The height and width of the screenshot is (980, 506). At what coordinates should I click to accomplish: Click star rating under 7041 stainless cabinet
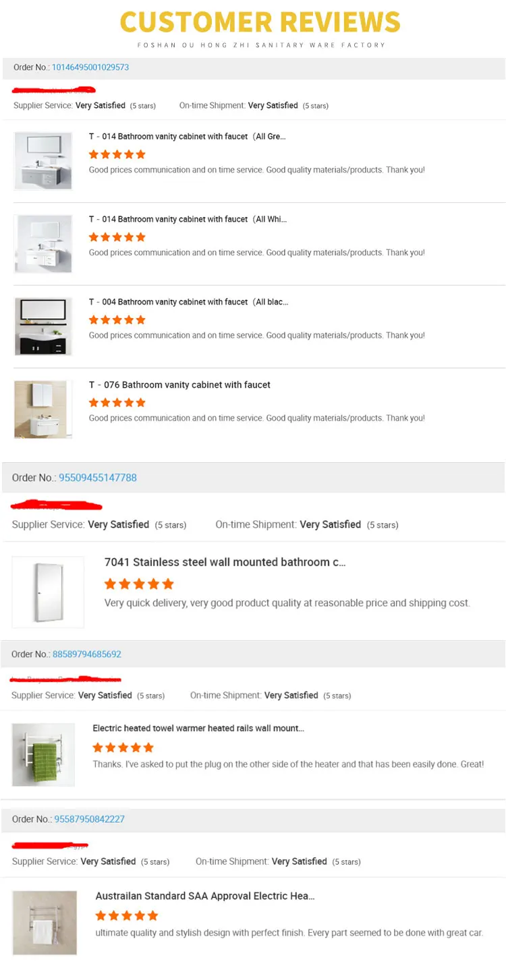tap(139, 584)
